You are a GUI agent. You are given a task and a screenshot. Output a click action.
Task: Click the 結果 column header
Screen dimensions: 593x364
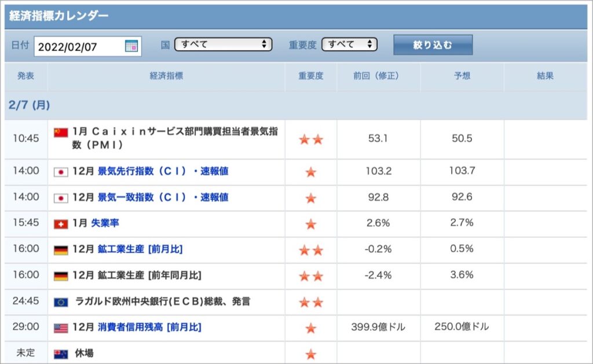[x=546, y=76]
